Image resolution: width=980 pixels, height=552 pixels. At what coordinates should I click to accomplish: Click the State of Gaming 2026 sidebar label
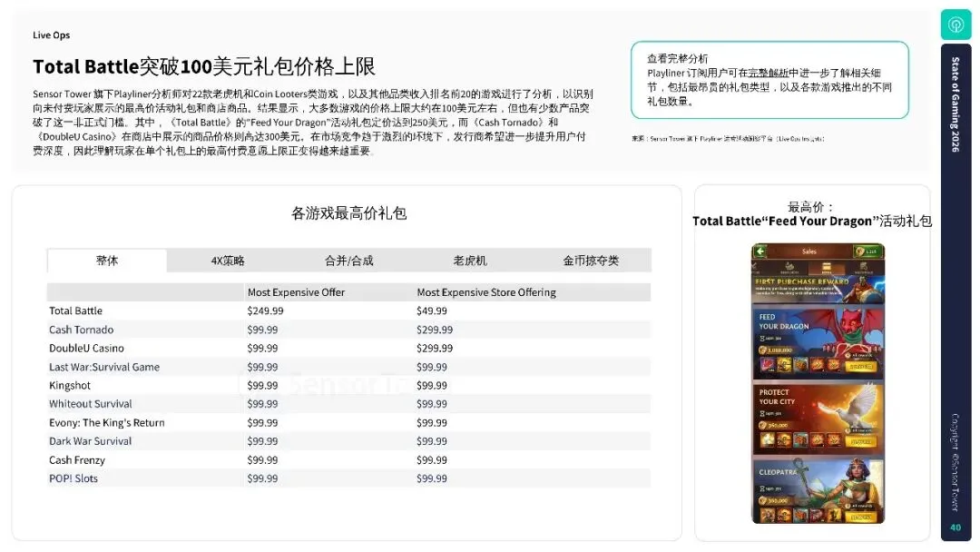pyautogui.click(x=955, y=103)
